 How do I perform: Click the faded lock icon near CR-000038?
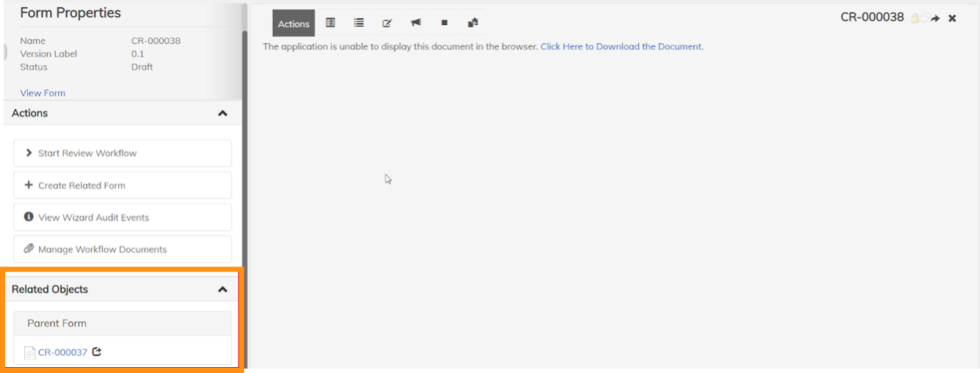click(915, 18)
